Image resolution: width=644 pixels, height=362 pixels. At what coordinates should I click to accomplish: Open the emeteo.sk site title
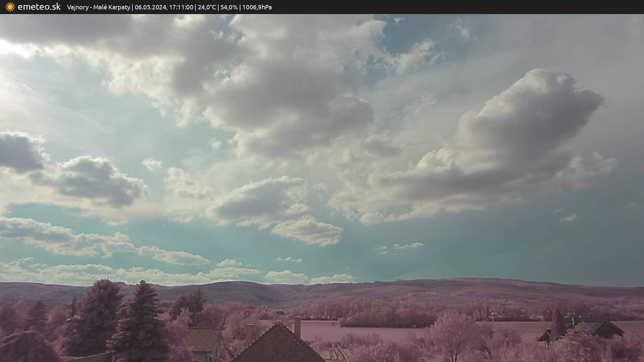(39, 7)
